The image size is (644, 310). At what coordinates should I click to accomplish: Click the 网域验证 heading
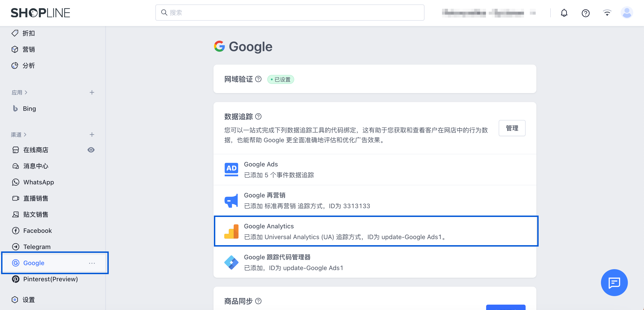click(239, 79)
